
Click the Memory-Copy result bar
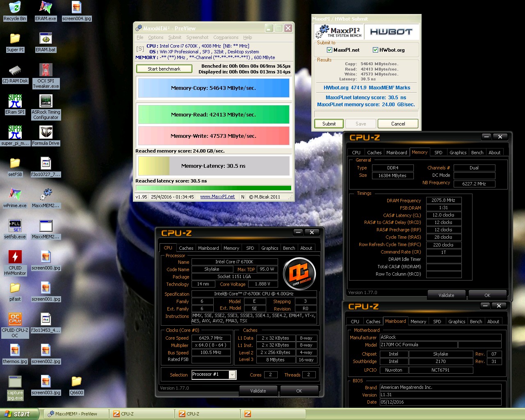(x=214, y=88)
